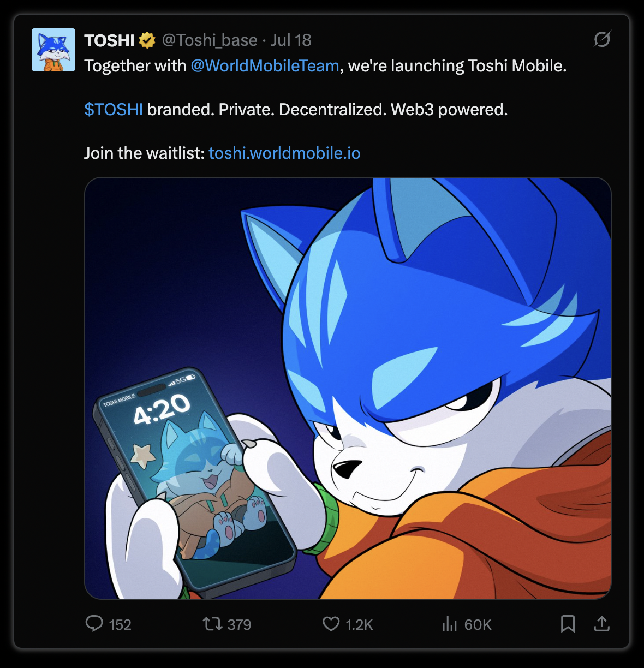Bookmark this post
644x668 pixels.
pyautogui.click(x=568, y=624)
